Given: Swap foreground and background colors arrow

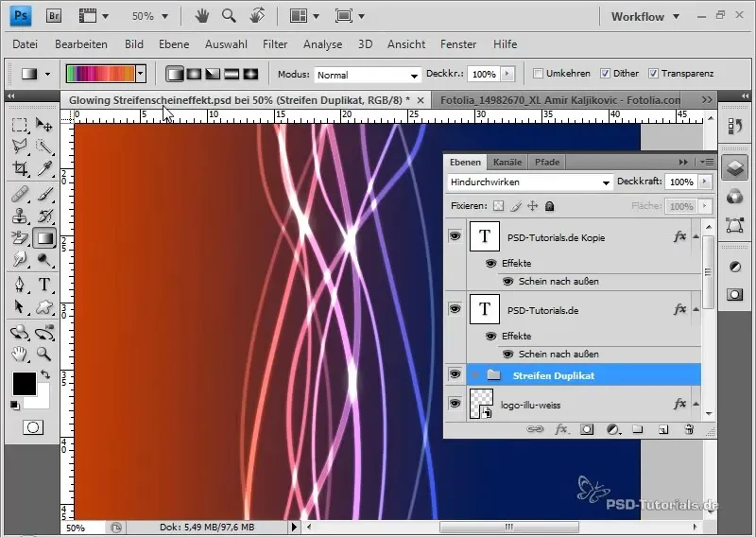Looking at the screenshot, I should [x=45, y=374].
